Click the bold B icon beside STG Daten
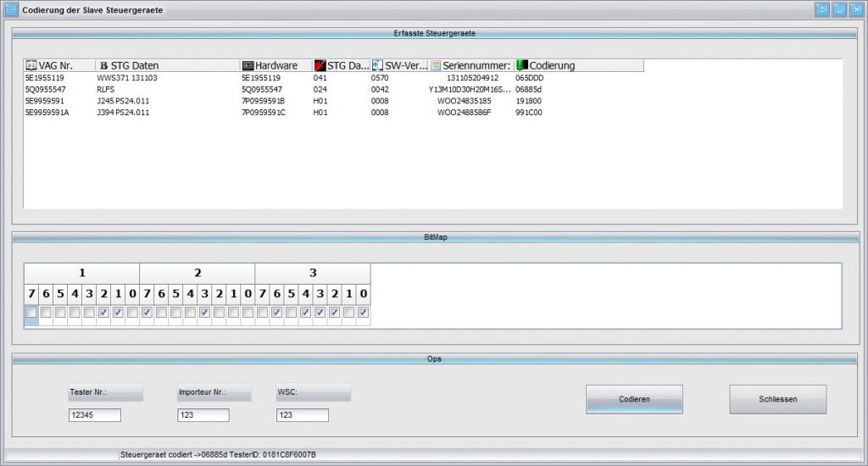 pyautogui.click(x=103, y=65)
